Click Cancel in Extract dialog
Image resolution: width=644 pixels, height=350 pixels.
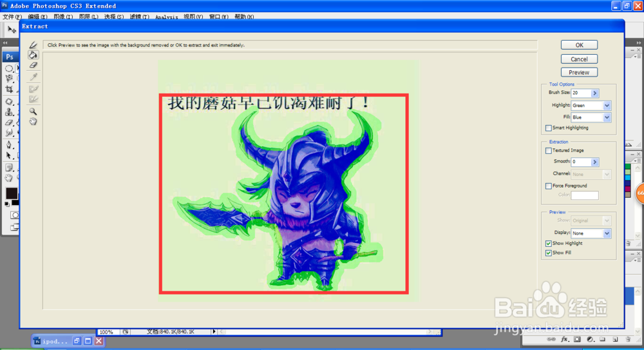click(579, 59)
